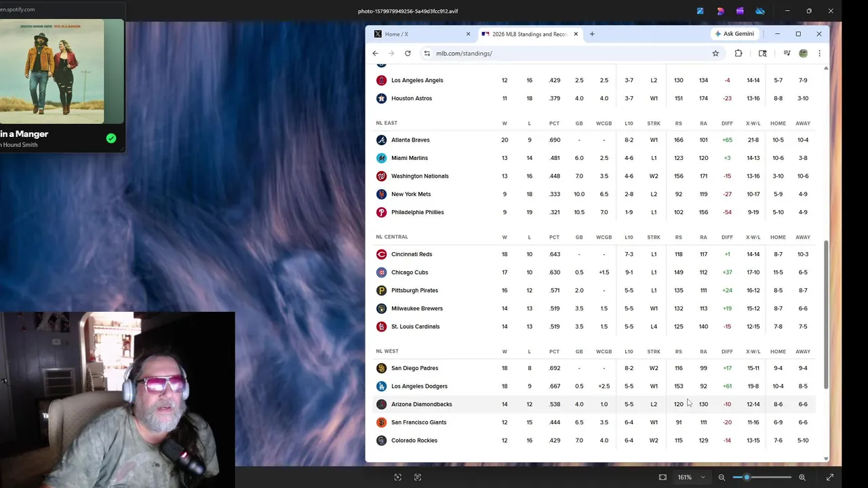Viewport: 868px width, 488px height.
Task: Click Padres win percentage .692
Action: [554, 368]
